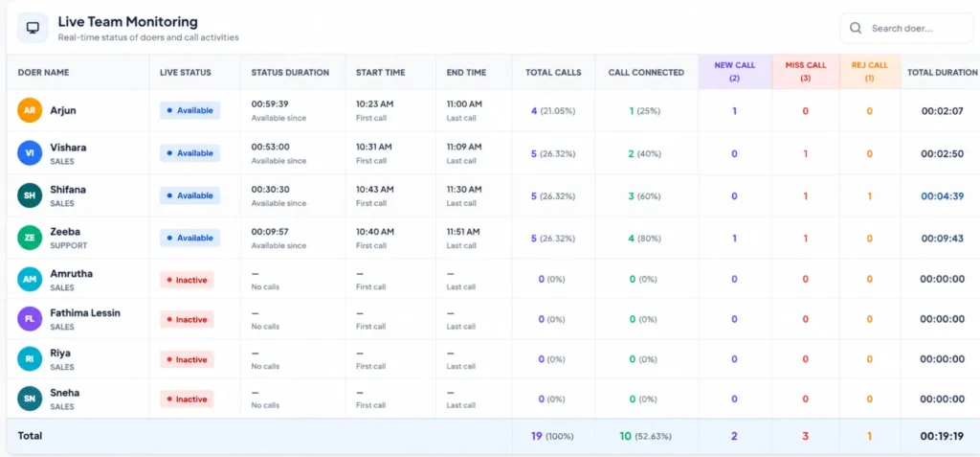
Task: Click the Total Calls column header
Action: click(553, 72)
